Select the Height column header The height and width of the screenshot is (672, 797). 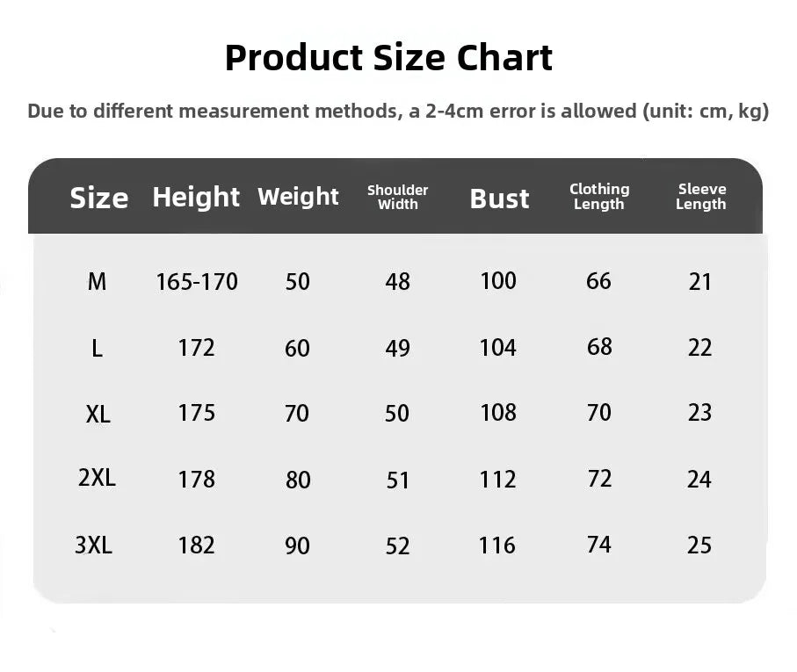[x=196, y=197]
